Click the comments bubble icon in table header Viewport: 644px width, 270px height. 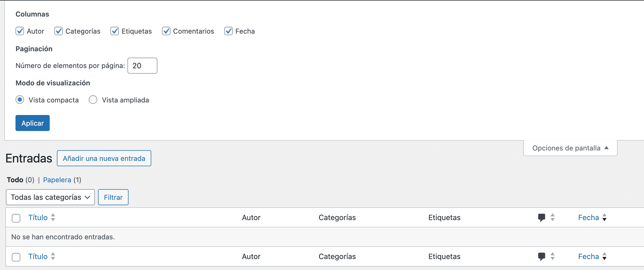541,217
